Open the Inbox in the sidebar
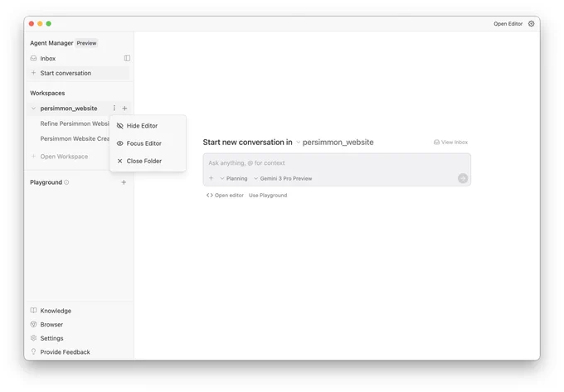 43,59
